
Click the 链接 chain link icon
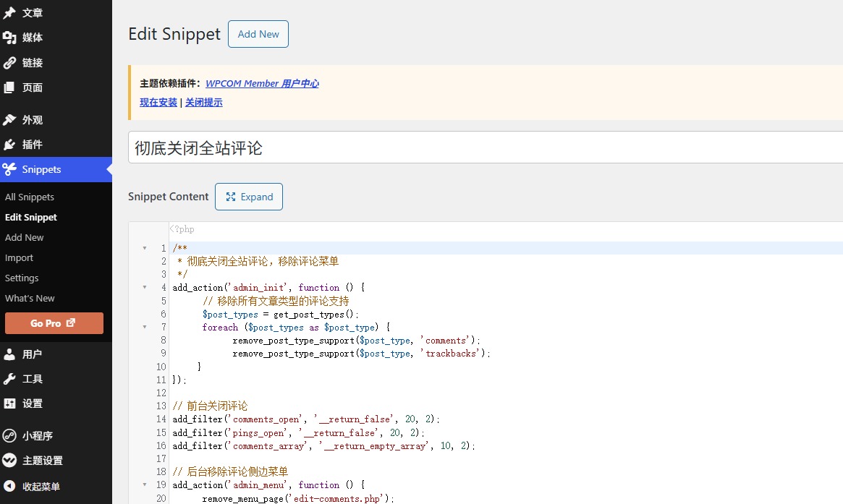[x=9, y=62]
